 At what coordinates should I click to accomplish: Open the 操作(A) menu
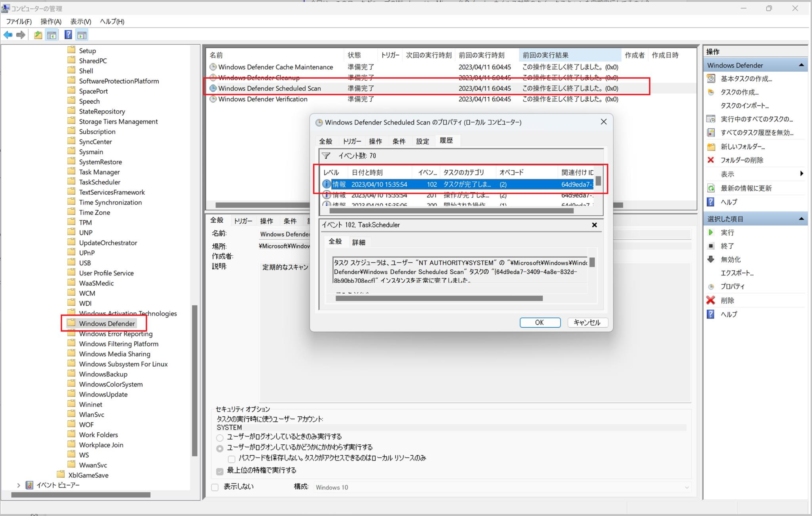[51, 21]
